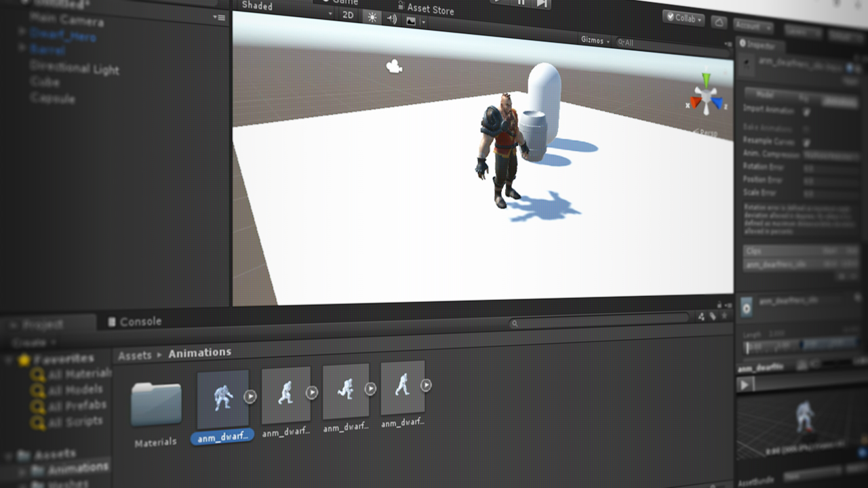Viewport: 868px width, 488px height.
Task: Toggle the Resample Curves checkbox
Action: 807,142
